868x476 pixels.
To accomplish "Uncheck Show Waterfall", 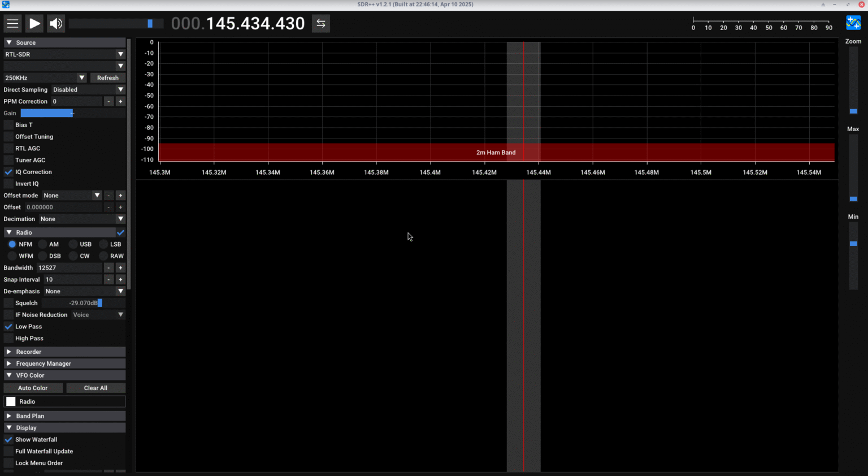I will (x=8, y=439).
